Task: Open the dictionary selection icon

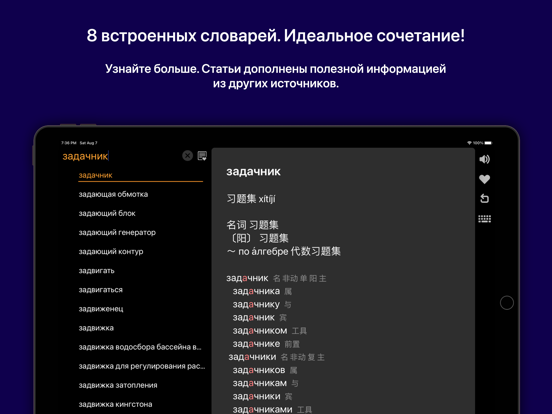Action: tap(202, 156)
